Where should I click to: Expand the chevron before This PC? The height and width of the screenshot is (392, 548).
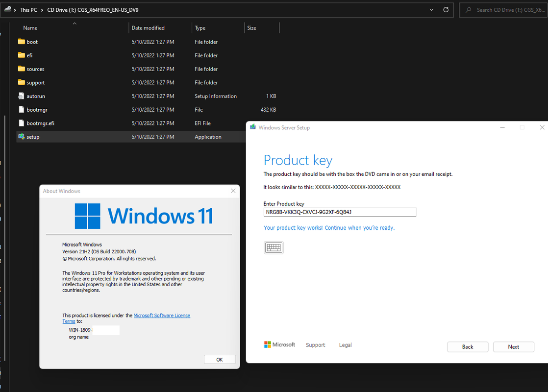(x=15, y=10)
